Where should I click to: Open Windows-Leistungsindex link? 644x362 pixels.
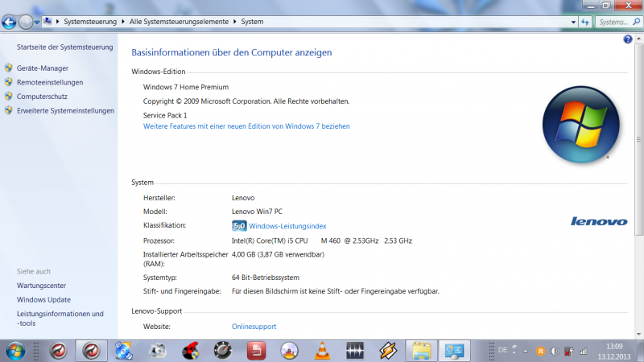pyautogui.click(x=287, y=226)
